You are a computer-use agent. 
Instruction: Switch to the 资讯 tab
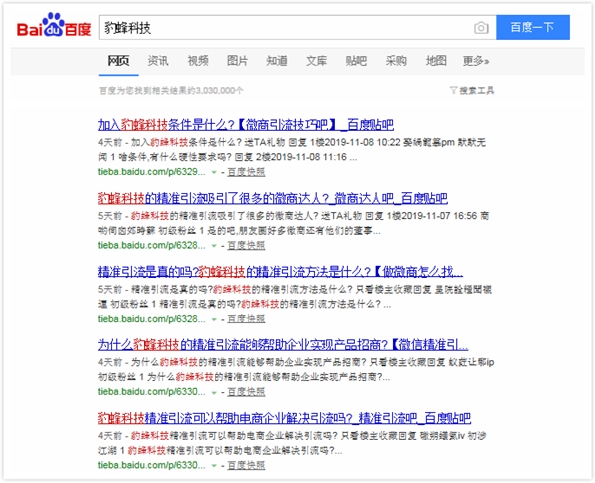(x=158, y=61)
